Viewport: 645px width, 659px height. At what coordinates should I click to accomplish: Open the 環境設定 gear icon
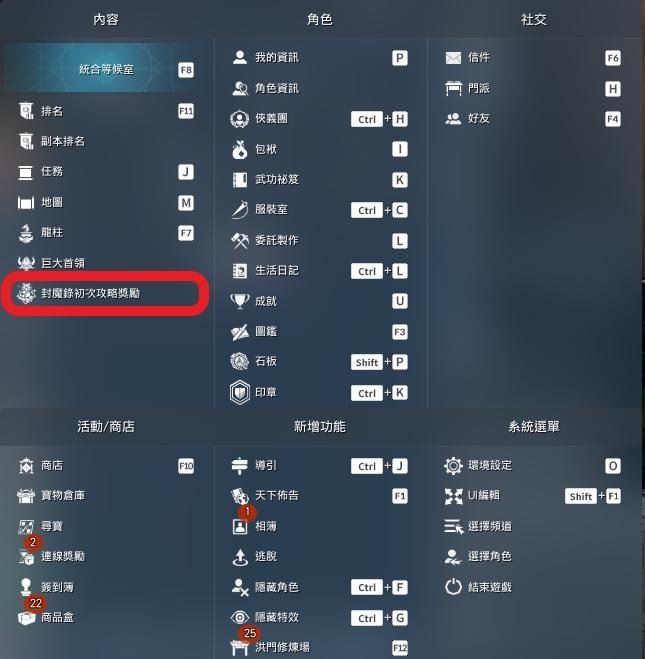[453, 466]
